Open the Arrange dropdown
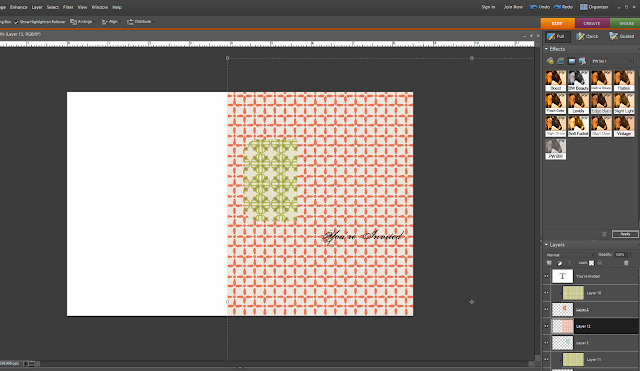The height and width of the screenshot is (371, 640). point(82,22)
